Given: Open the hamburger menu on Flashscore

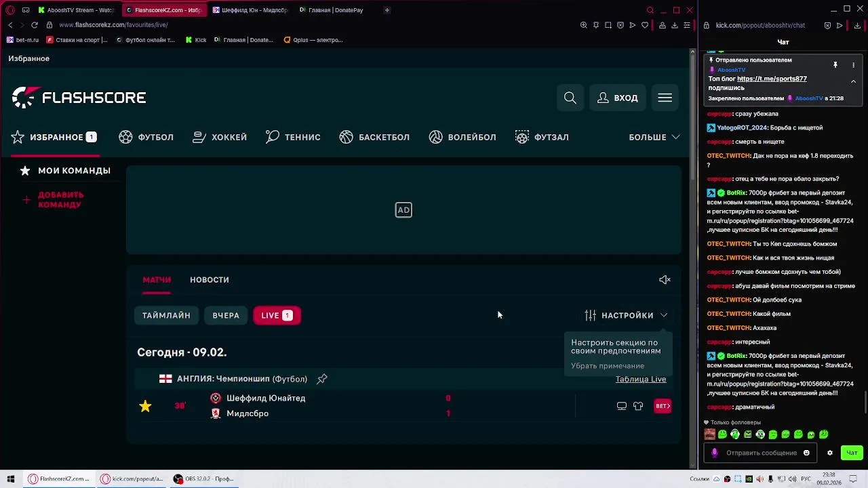Looking at the screenshot, I should 665,98.
